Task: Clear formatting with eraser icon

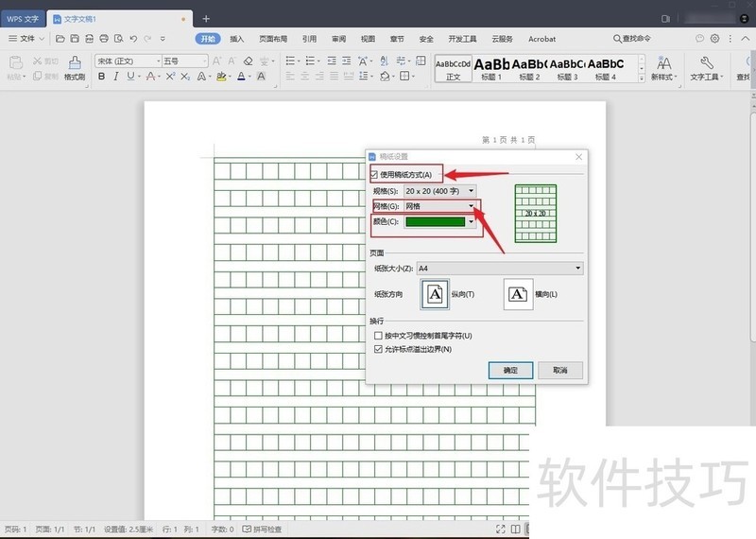Action: [249, 61]
